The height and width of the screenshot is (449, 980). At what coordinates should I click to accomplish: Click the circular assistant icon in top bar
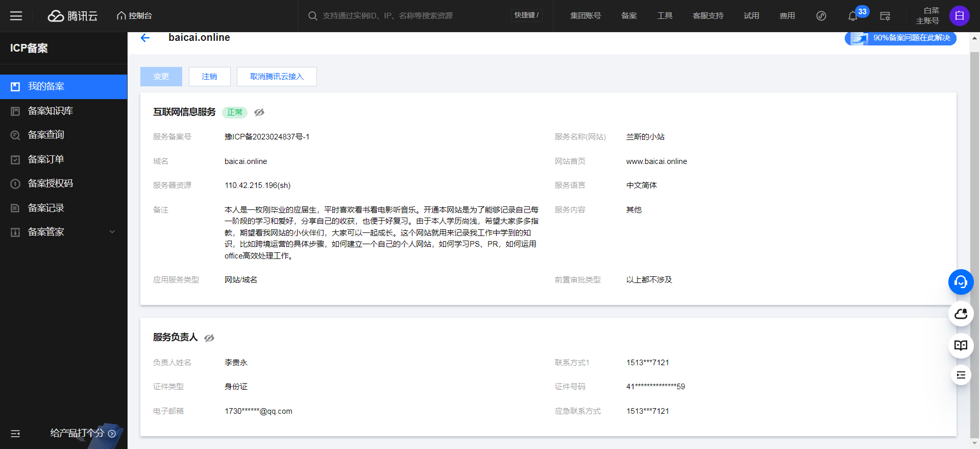point(821,16)
